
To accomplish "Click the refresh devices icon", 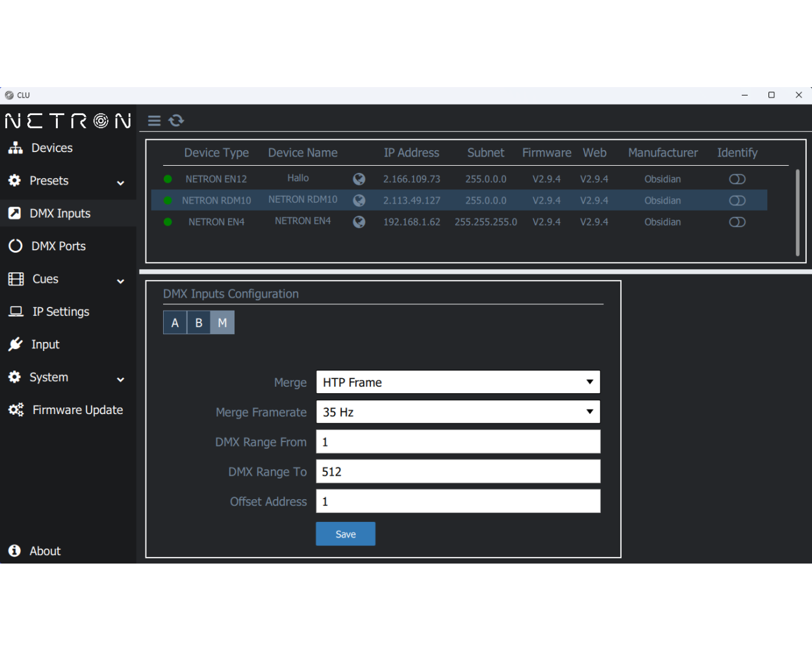I will [x=176, y=120].
